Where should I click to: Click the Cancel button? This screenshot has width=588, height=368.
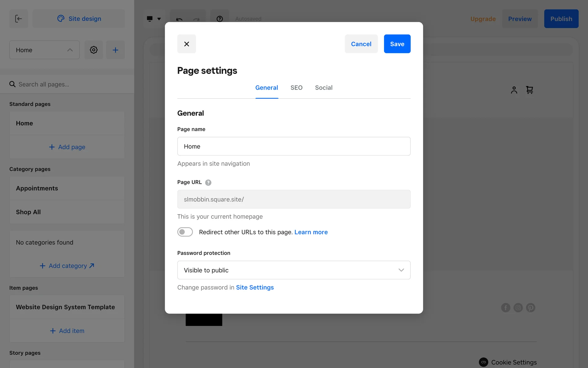pos(361,44)
